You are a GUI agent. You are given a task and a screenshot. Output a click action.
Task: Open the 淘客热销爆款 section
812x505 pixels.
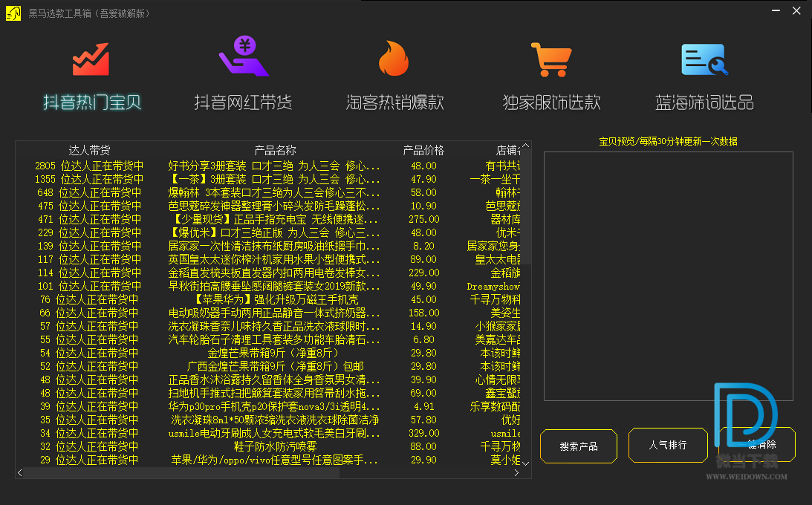click(x=395, y=102)
